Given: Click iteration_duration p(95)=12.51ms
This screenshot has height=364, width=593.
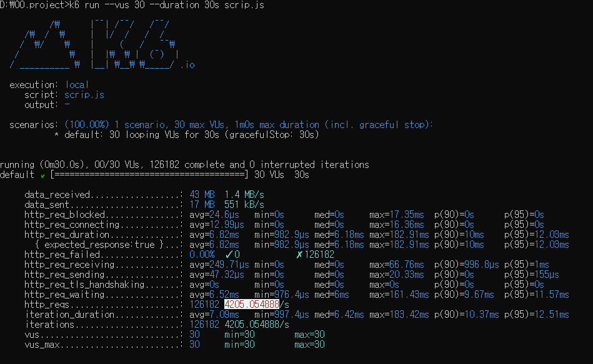Looking at the screenshot, I should click(537, 315).
